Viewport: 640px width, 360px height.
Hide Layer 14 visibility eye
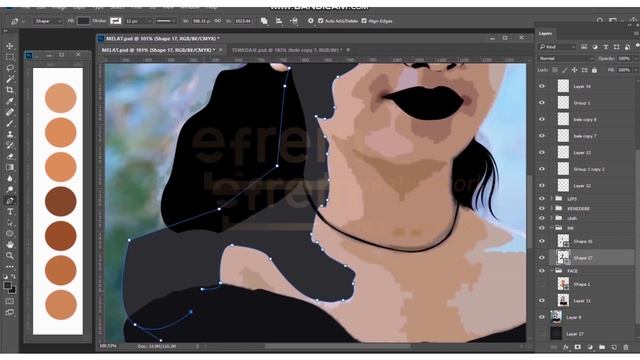tap(542, 86)
